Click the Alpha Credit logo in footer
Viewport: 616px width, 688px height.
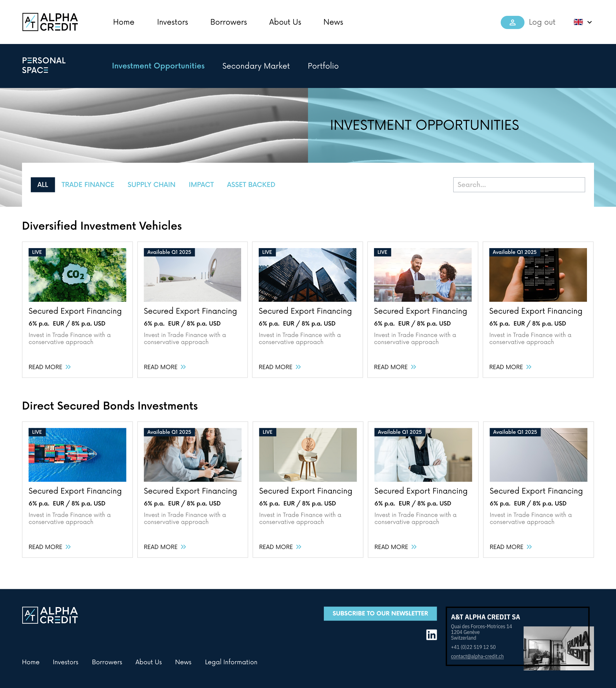50,615
